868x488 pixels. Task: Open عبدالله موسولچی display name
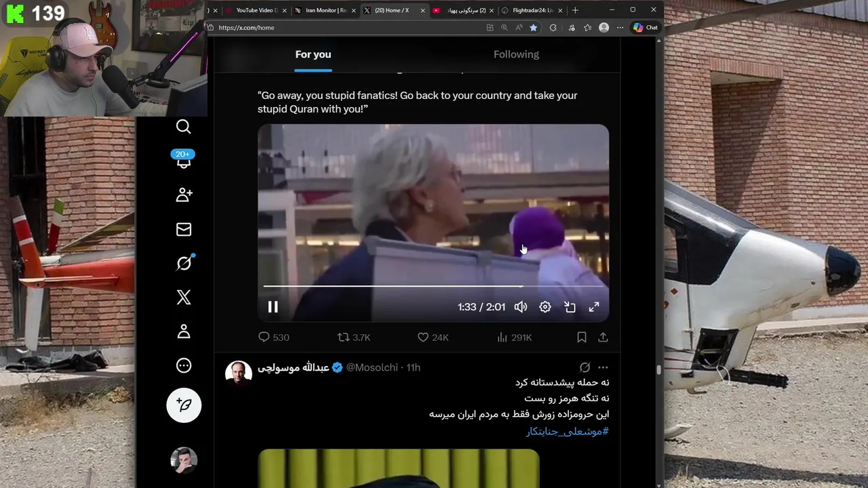click(x=293, y=367)
